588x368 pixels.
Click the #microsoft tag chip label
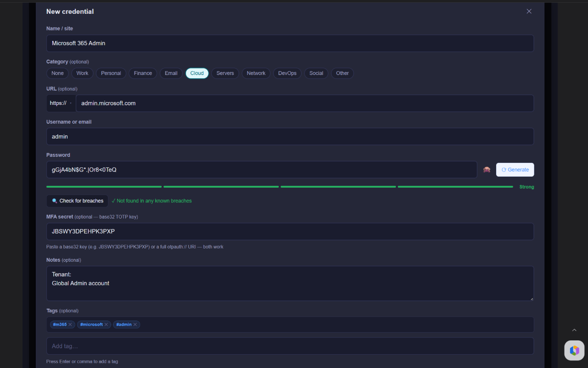pyautogui.click(x=91, y=325)
